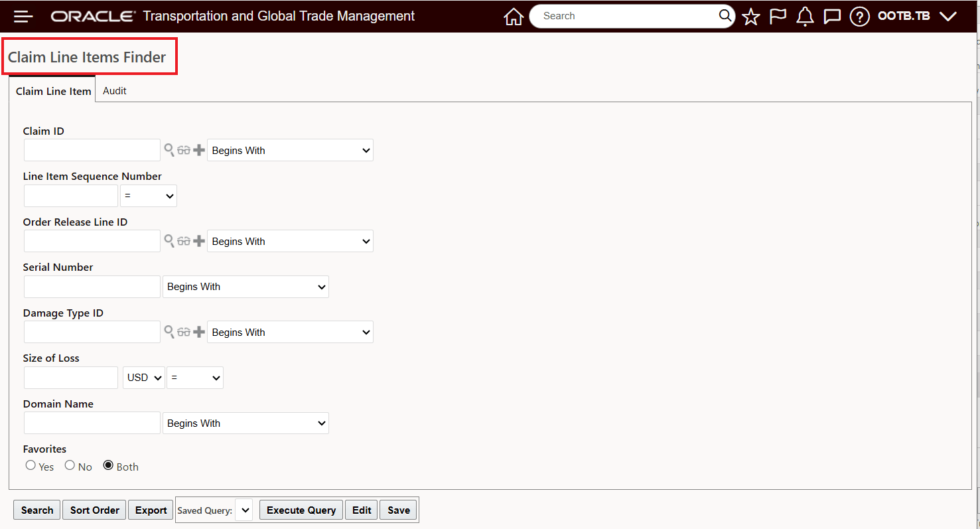980x529 pixels.
Task: Select the Yes favorites radio button
Action: point(31,465)
